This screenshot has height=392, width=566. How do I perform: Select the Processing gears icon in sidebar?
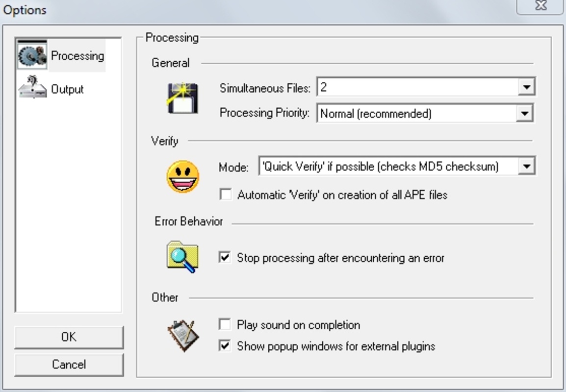(32, 55)
